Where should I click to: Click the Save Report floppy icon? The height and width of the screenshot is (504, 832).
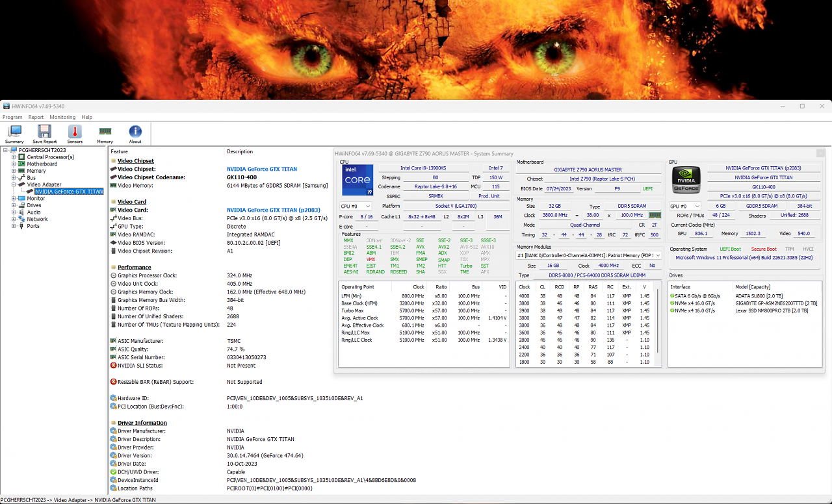pyautogui.click(x=44, y=132)
